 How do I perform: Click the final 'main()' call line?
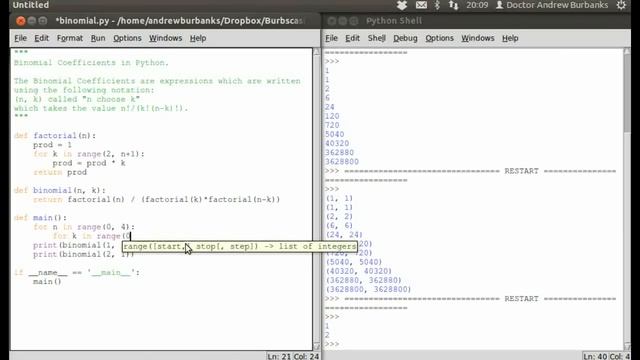click(47, 282)
